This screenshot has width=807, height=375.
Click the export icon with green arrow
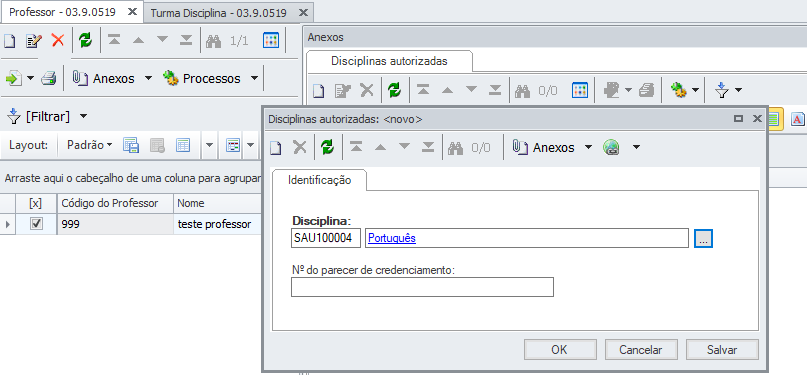[x=13, y=79]
